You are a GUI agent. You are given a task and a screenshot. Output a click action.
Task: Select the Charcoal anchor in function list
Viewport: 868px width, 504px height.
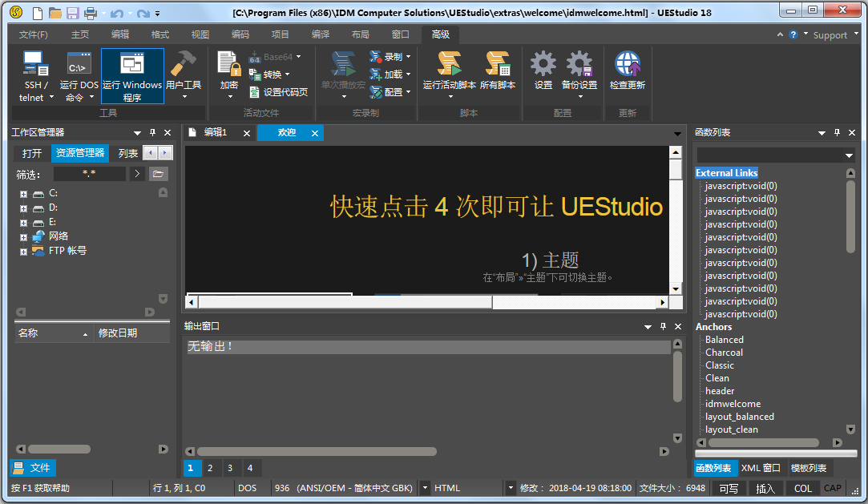[x=724, y=353]
